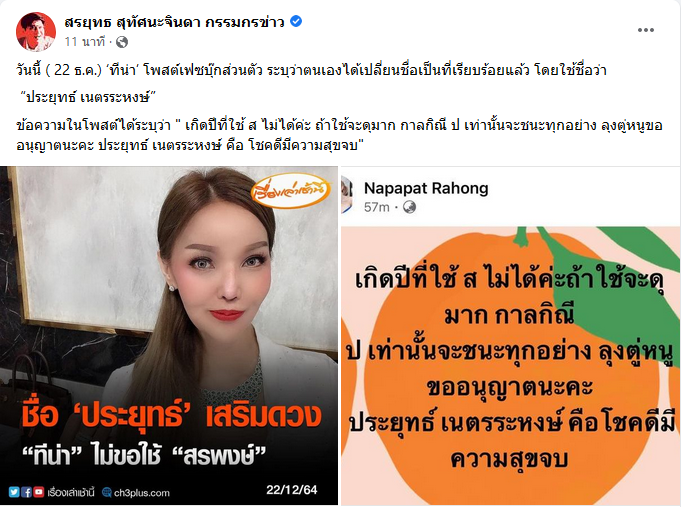
Task: Open the page profile picture
Action: click(36, 32)
